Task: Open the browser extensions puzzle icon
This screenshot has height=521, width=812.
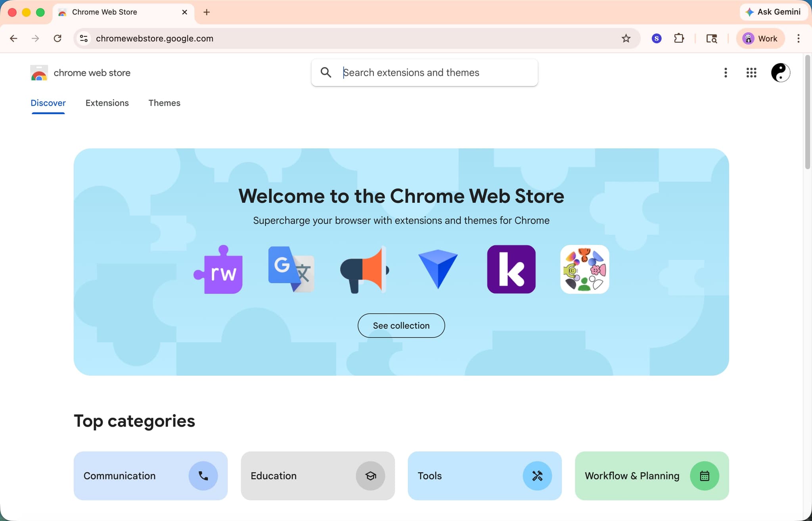Action: click(679, 38)
